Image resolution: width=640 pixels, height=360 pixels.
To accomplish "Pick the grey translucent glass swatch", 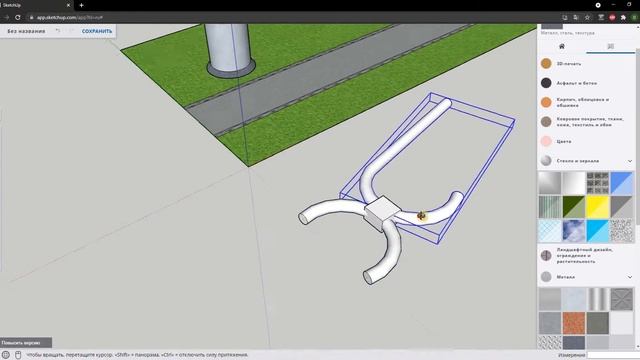I will (x=622, y=207).
